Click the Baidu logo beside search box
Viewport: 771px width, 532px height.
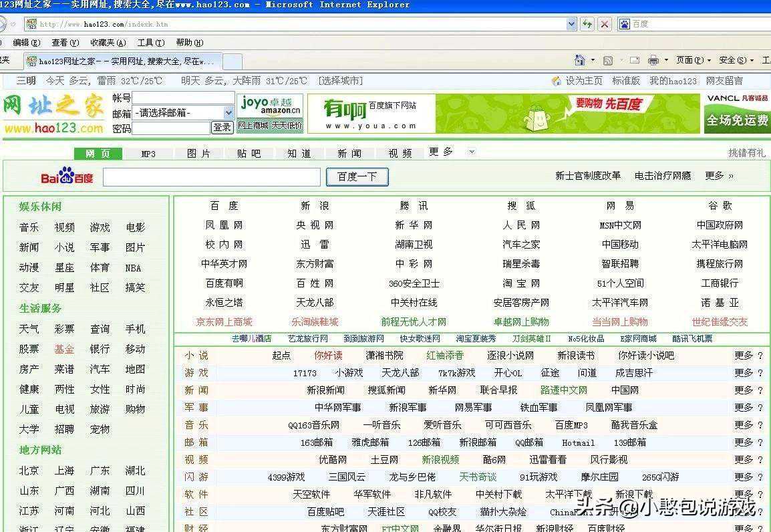click(67, 177)
